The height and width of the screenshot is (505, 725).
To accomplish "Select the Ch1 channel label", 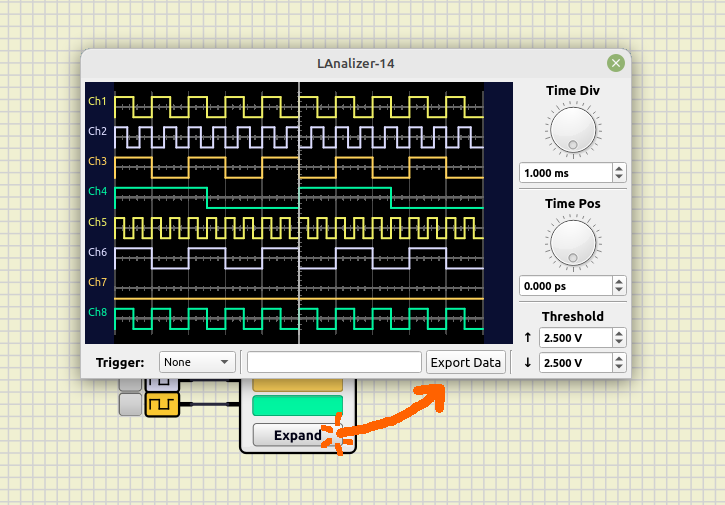I will [98, 101].
